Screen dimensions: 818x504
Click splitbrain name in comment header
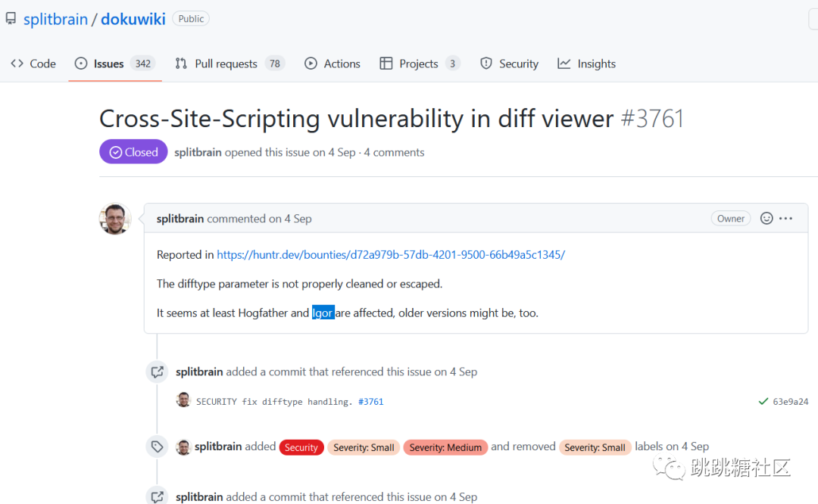pos(180,219)
